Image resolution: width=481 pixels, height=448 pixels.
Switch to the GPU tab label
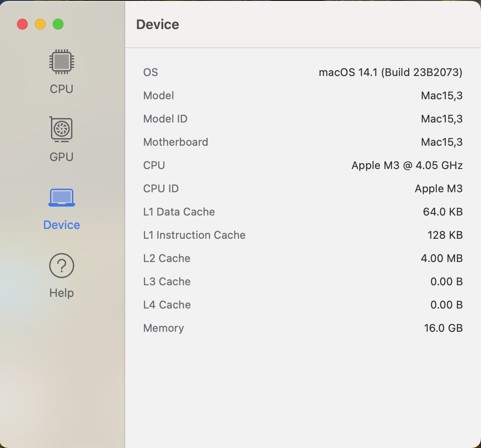62,157
